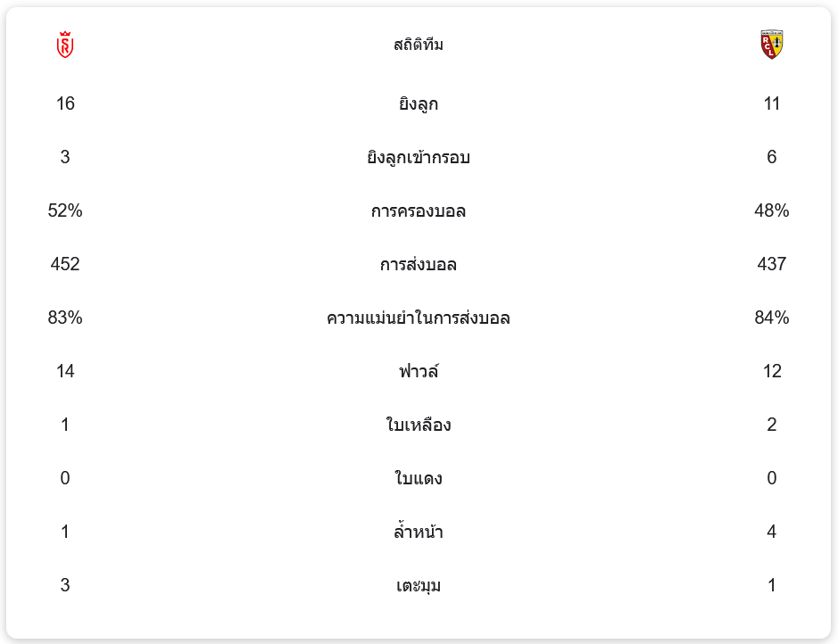Viewport: 838px width, 644px height.
Task: Click the RC Lens club crest icon
Action: [771, 45]
